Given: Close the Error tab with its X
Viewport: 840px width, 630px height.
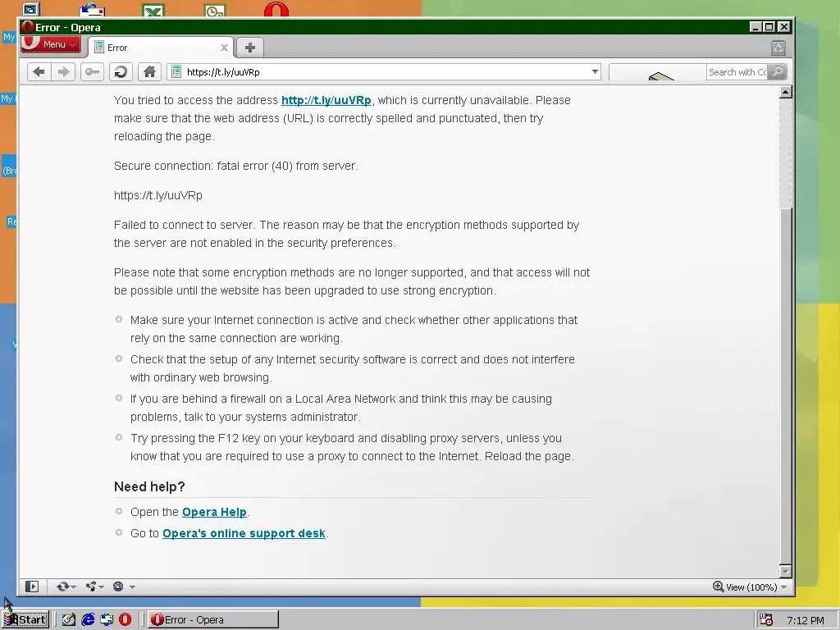Looking at the screenshot, I should click(224, 48).
